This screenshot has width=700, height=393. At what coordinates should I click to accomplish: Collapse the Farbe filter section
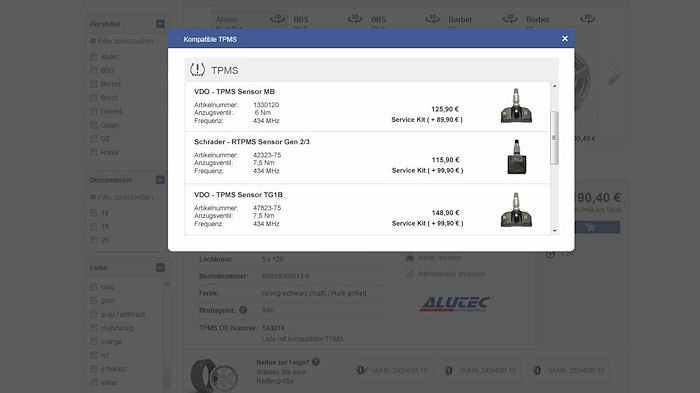coord(160,268)
